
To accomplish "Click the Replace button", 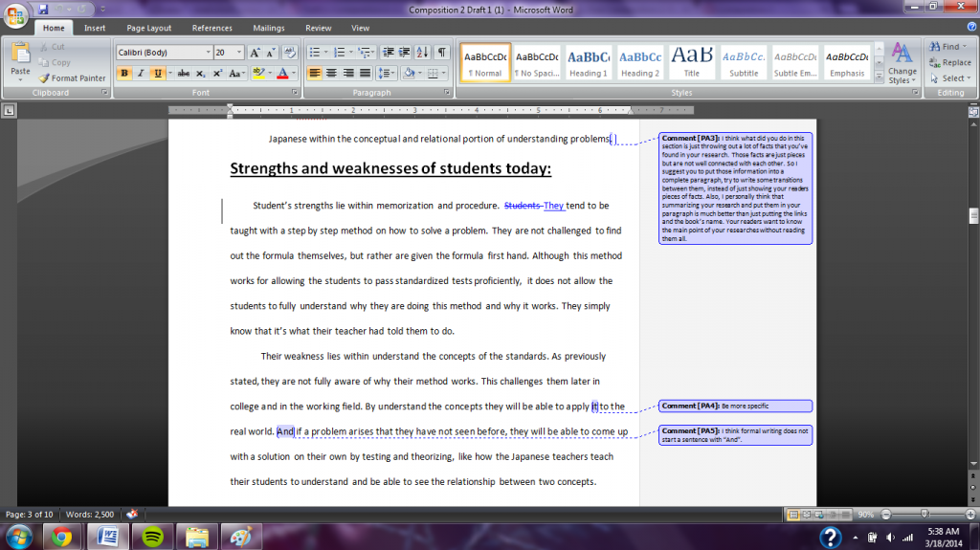I will click(949, 62).
